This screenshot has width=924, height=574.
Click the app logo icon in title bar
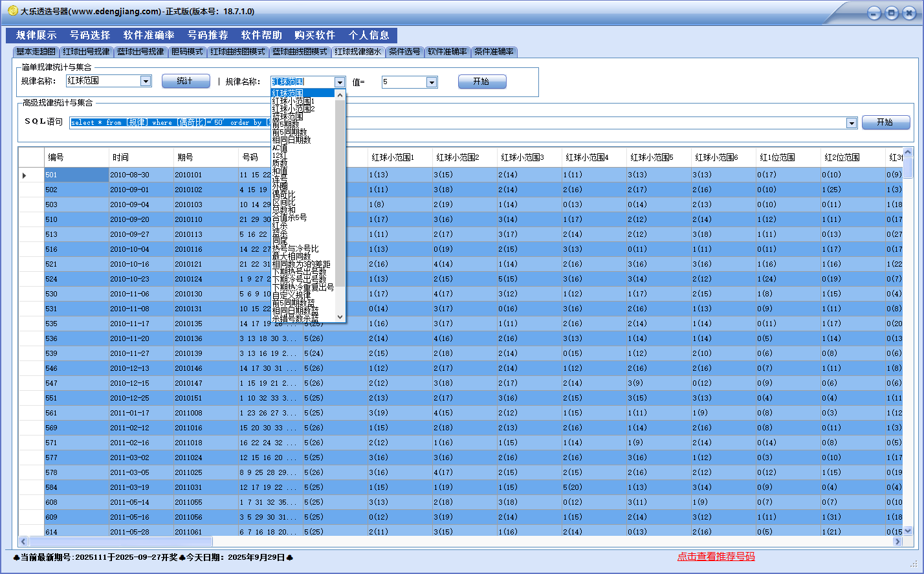click(x=12, y=11)
